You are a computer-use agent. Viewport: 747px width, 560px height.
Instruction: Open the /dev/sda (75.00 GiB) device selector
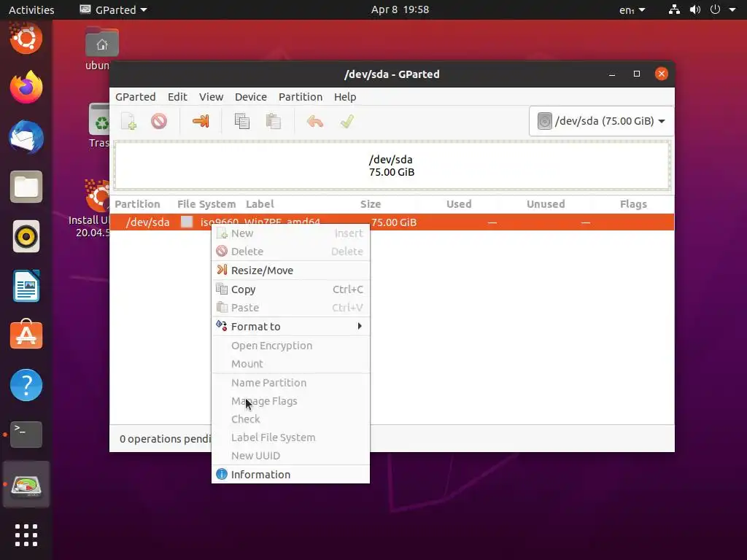point(601,121)
